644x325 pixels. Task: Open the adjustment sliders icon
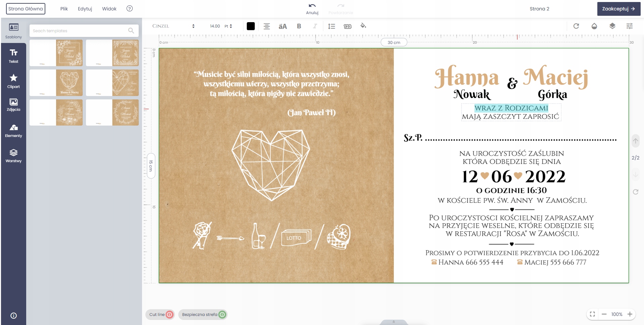pyautogui.click(x=630, y=26)
